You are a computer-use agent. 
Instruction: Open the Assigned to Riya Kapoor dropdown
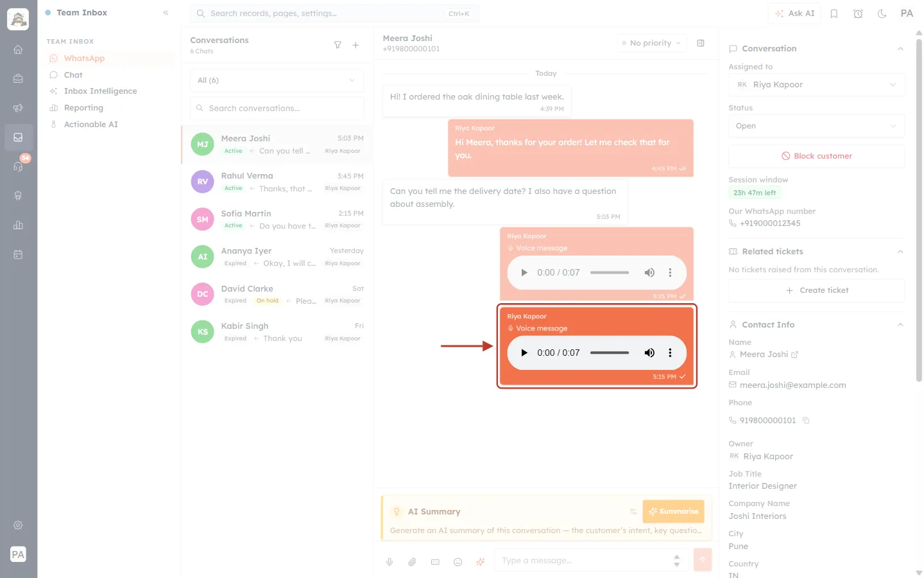tap(816, 85)
